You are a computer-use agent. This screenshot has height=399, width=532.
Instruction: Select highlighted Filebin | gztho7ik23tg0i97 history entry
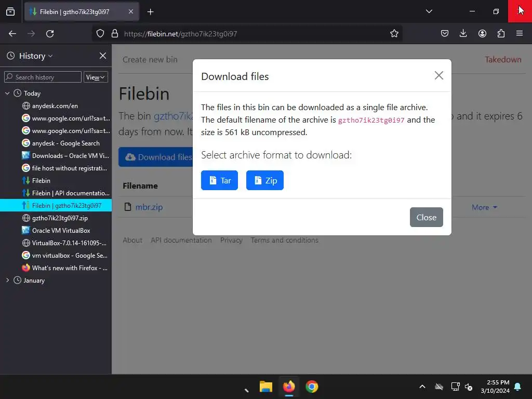point(56,206)
